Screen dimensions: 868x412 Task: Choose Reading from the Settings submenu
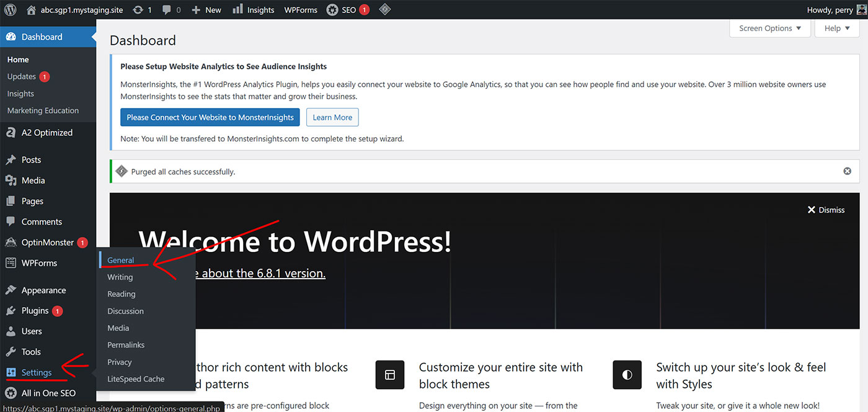coord(122,293)
